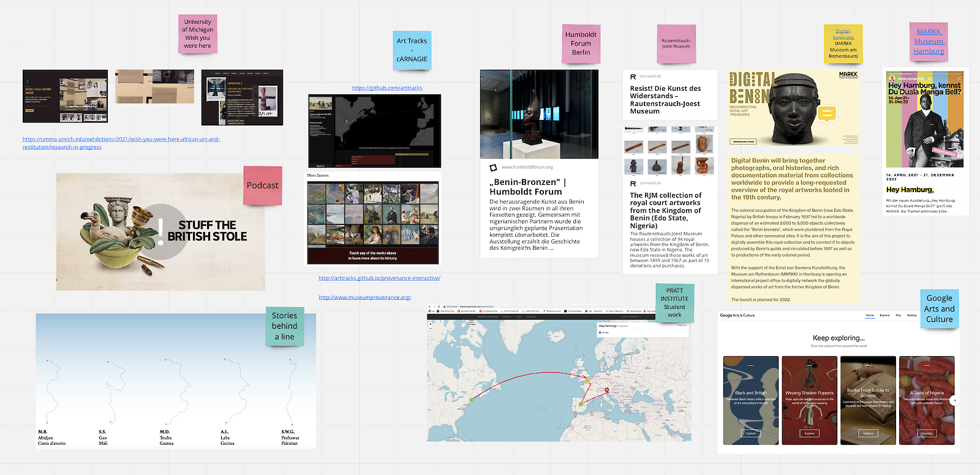Screen dimensions: 980x475
Task: Select the blue Art Tracks cARNAGIE sticky note
Action: click(x=412, y=50)
